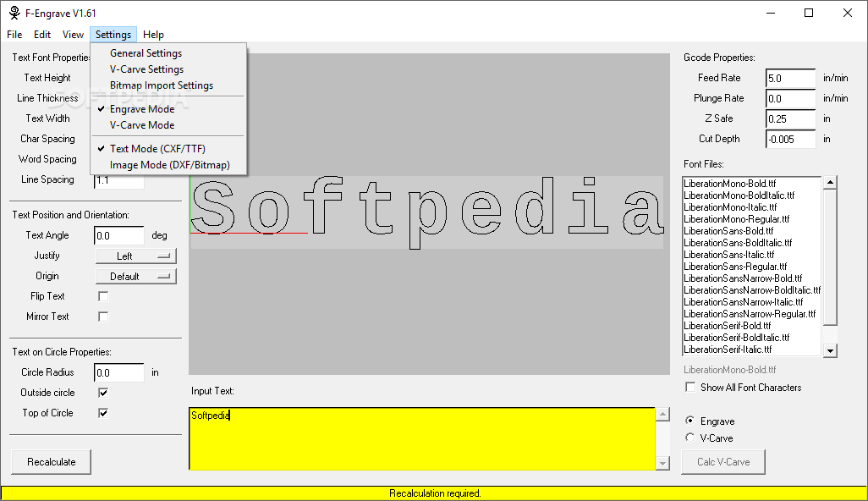
Task: Open the File menu
Action: coord(14,35)
